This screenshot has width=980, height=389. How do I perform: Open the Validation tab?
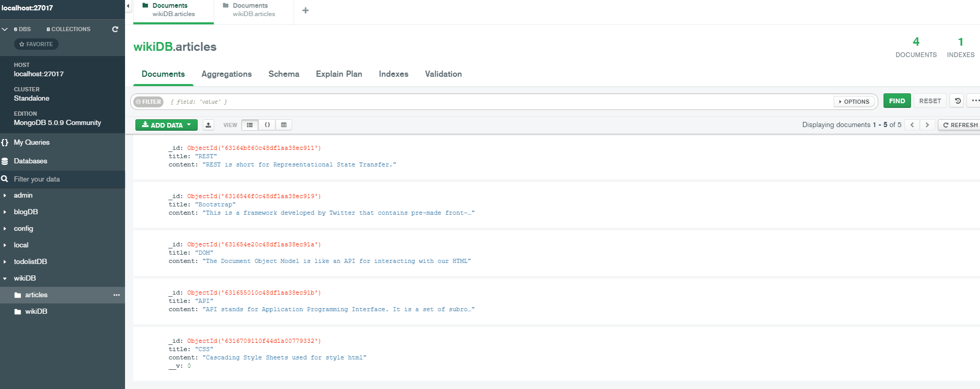coord(444,74)
